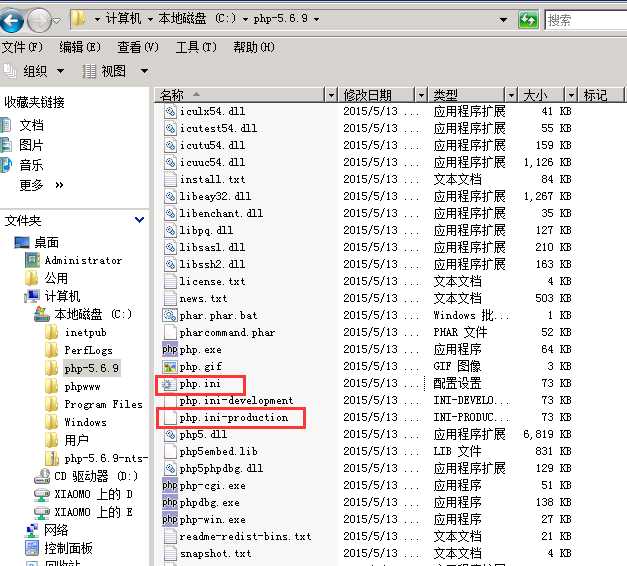Open the 类型 column filter dropdown arrow

click(x=511, y=95)
